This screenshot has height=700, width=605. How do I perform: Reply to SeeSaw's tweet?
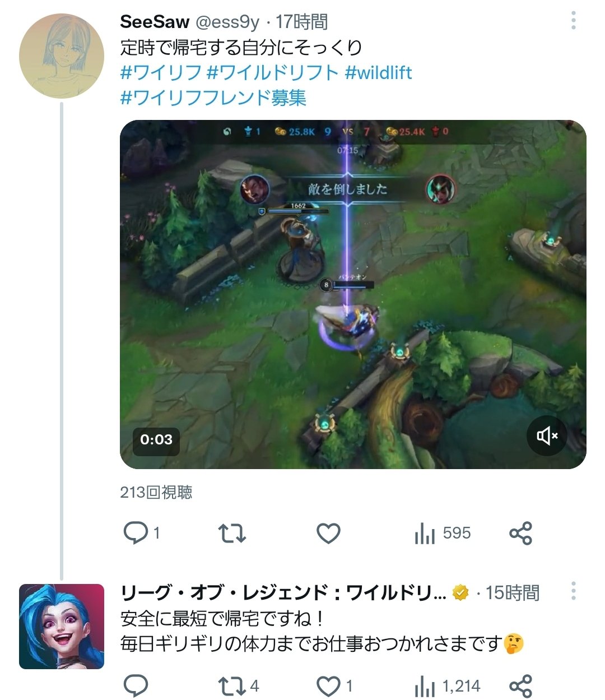coord(141,533)
